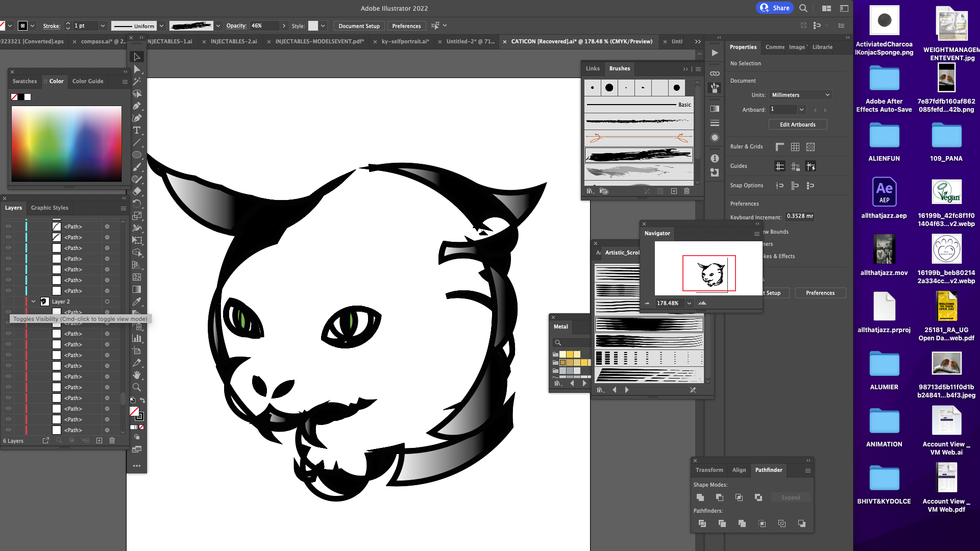Select the Zoom tool magnifier
The height and width of the screenshot is (551, 980).
pyautogui.click(x=137, y=387)
